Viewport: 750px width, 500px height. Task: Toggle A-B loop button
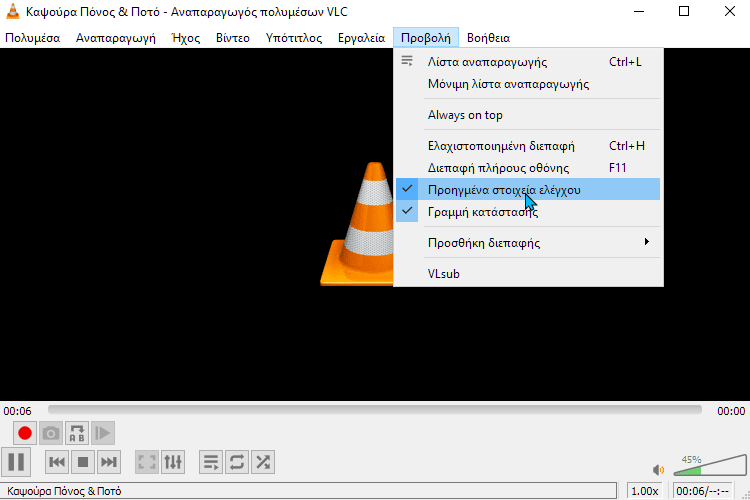tap(77, 433)
